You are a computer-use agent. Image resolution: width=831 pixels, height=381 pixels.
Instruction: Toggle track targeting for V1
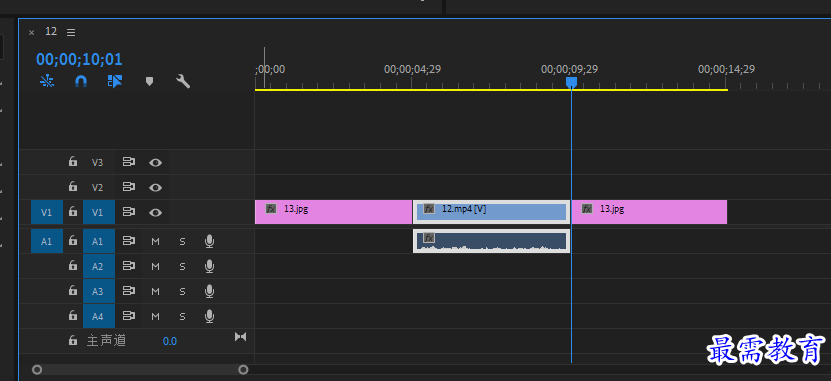[98, 212]
